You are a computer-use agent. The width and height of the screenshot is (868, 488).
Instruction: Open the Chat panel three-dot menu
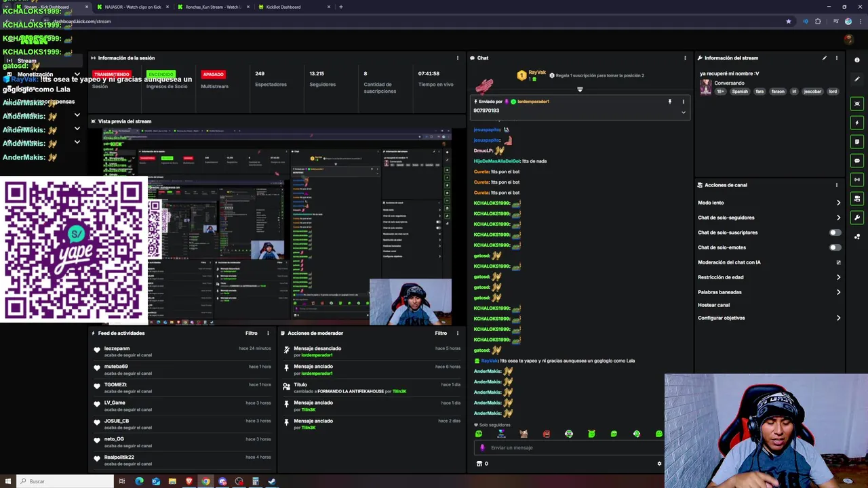[x=685, y=58]
